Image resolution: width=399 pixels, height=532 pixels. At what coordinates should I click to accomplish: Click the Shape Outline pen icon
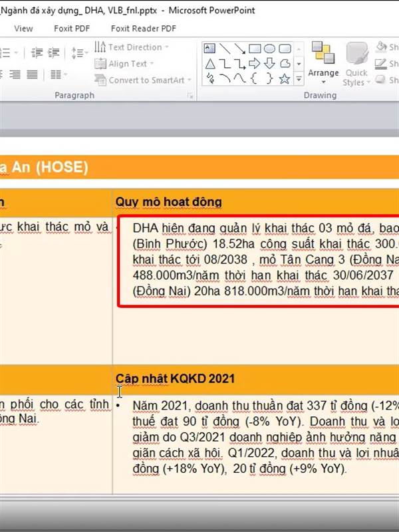click(x=381, y=63)
